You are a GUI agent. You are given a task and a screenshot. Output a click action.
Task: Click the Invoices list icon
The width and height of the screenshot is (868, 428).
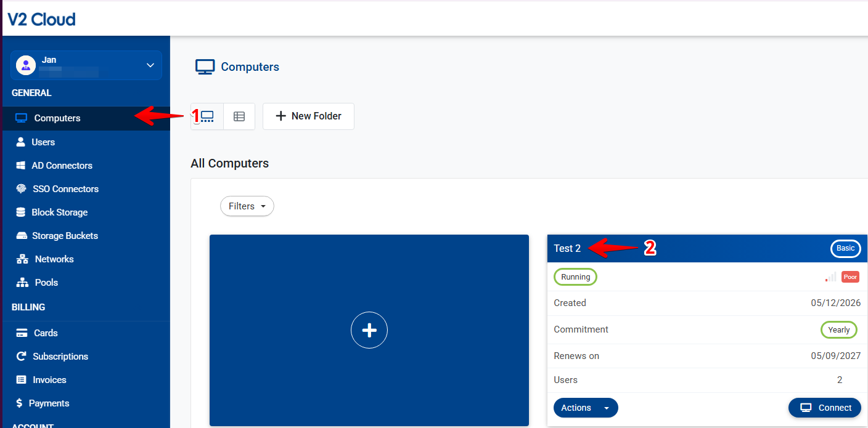click(22, 380)
